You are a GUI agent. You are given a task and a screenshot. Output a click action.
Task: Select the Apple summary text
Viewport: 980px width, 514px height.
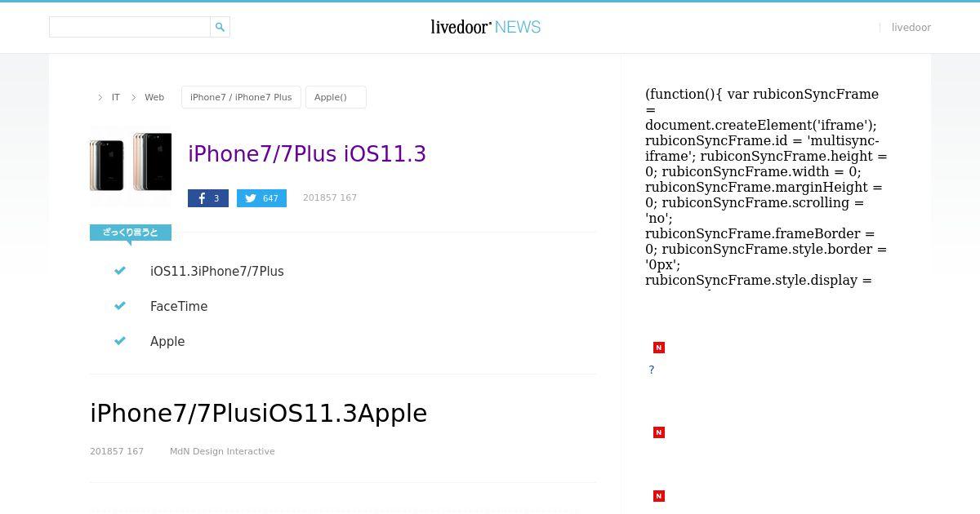click(167, 342)
